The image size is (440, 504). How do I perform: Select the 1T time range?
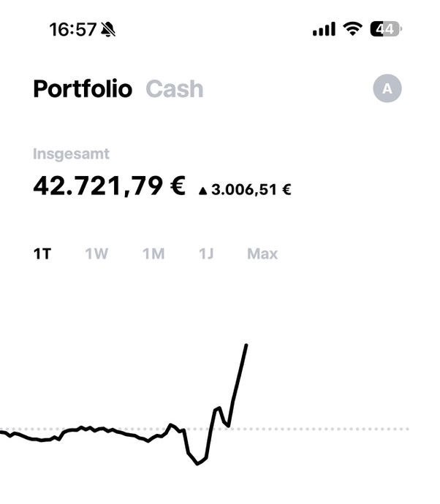(42, 254)
